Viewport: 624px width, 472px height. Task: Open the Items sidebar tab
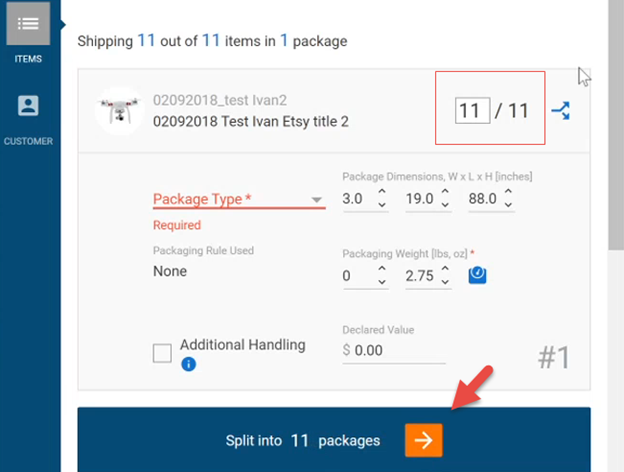coord(28,33)
